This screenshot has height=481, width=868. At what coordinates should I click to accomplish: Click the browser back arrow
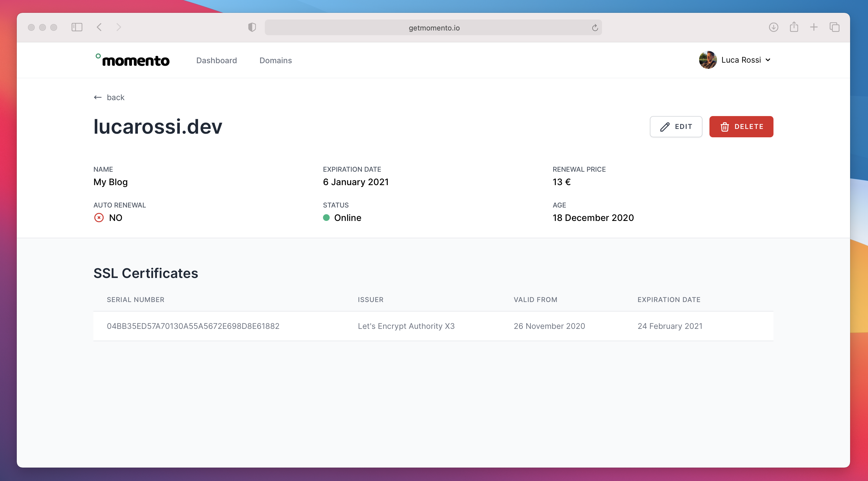99,27
